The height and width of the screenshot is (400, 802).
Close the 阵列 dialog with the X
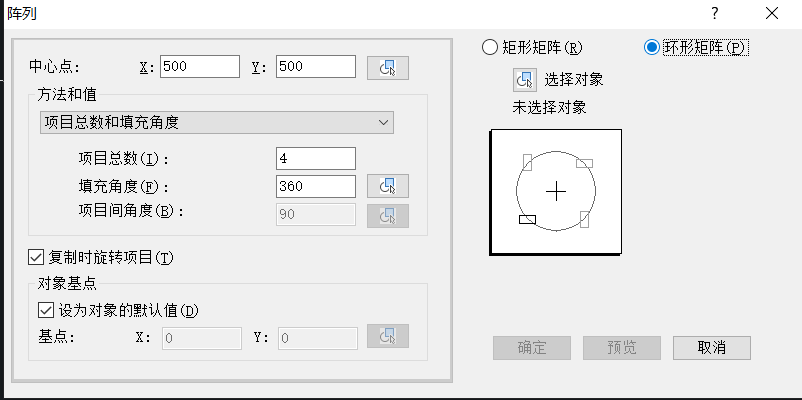tap(770, 13)
